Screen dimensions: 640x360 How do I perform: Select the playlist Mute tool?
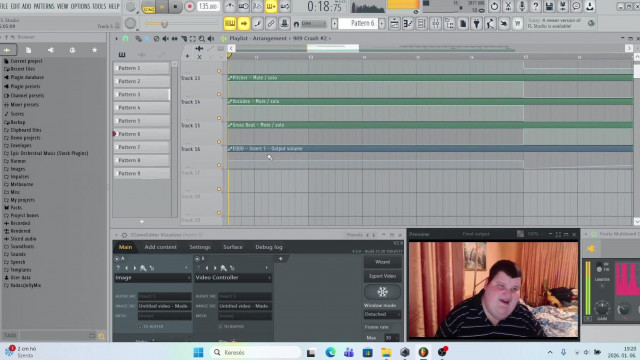[x=165, y=38]
